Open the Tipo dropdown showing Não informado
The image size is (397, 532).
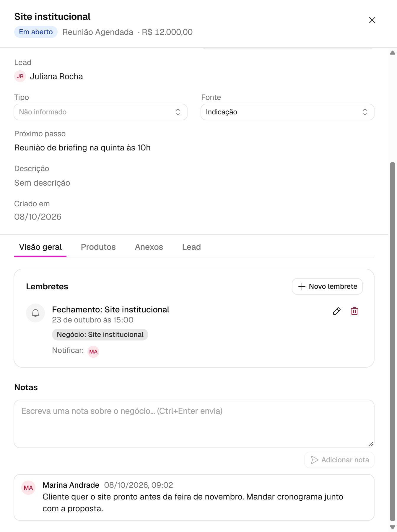[101, 112]
